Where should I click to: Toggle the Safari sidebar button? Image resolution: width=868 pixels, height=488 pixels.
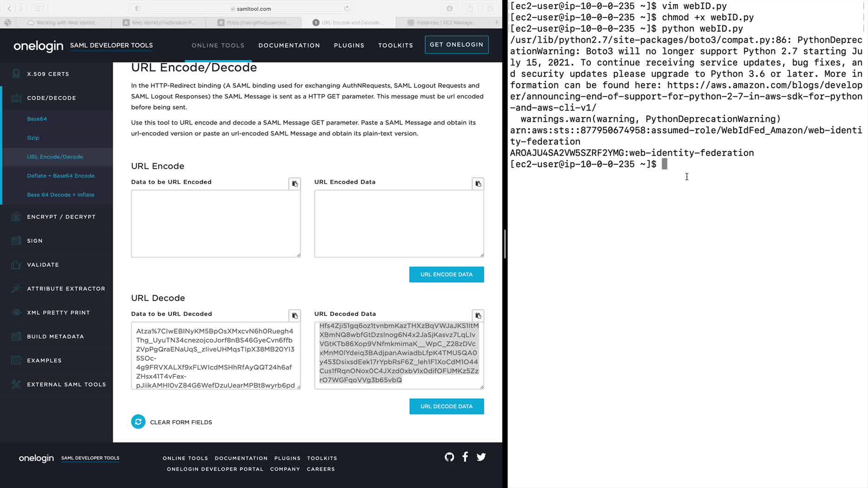pos(40,8)
